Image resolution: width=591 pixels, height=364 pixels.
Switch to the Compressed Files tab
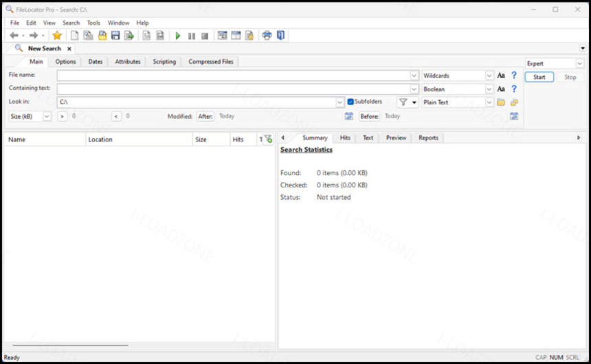pos(211,61)
